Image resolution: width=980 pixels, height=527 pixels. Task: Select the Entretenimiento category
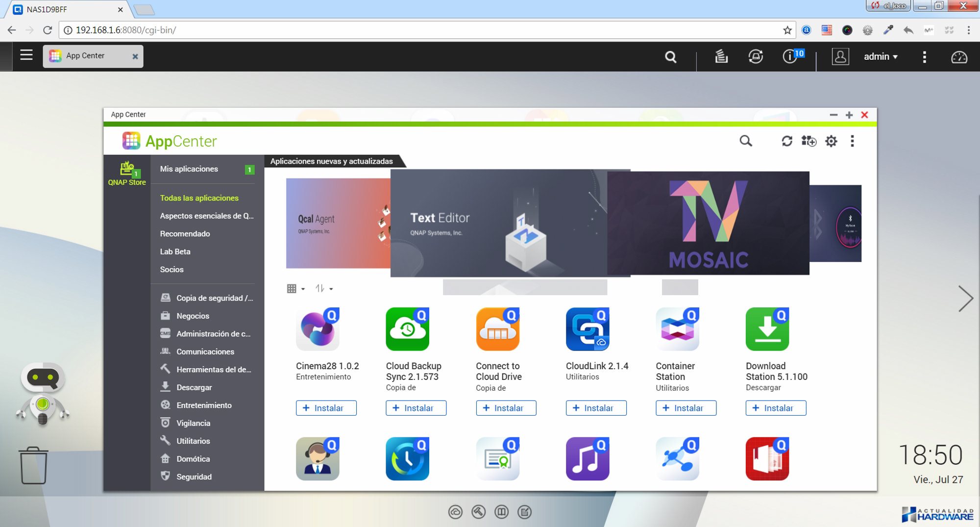pyautogui.click(x=204, y=405)
